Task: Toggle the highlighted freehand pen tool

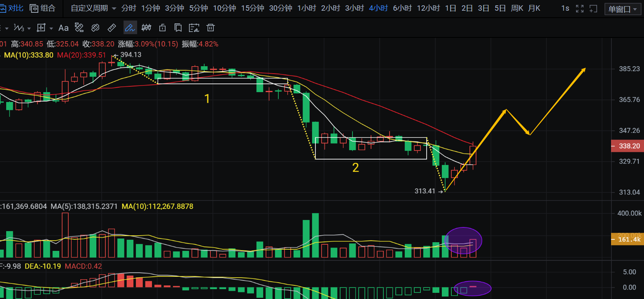Action: (130, 28)
